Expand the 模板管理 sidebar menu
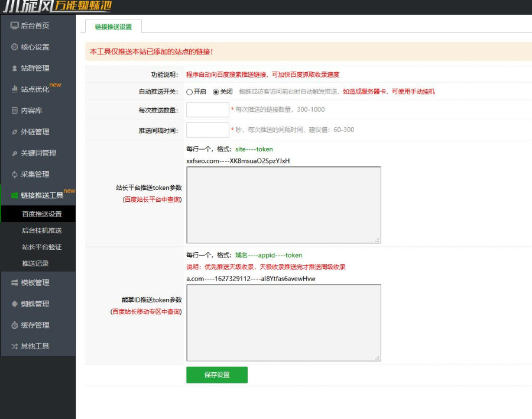Screen dimensions: 532x419 35,283
